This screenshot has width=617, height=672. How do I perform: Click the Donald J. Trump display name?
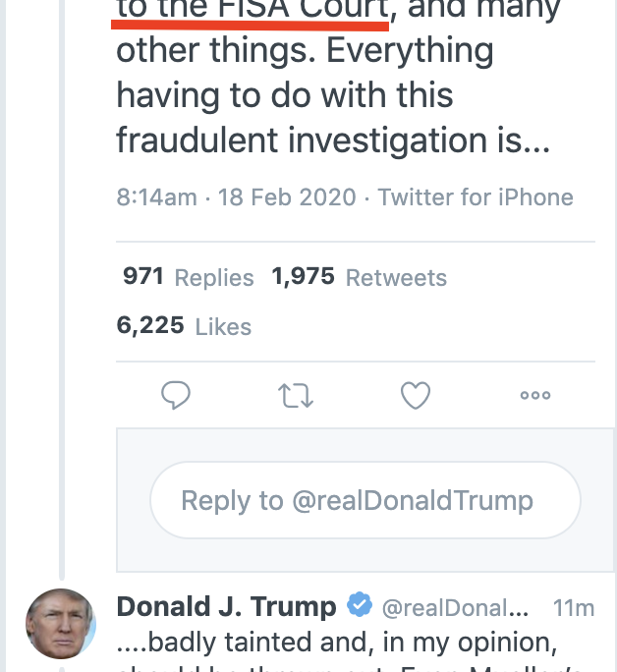[x=226, y=606]
